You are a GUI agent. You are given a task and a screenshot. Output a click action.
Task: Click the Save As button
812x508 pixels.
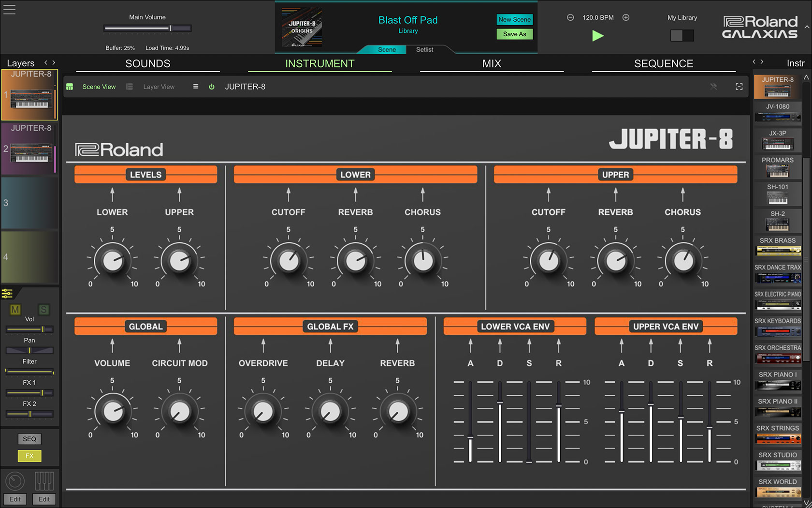point(515,34)
